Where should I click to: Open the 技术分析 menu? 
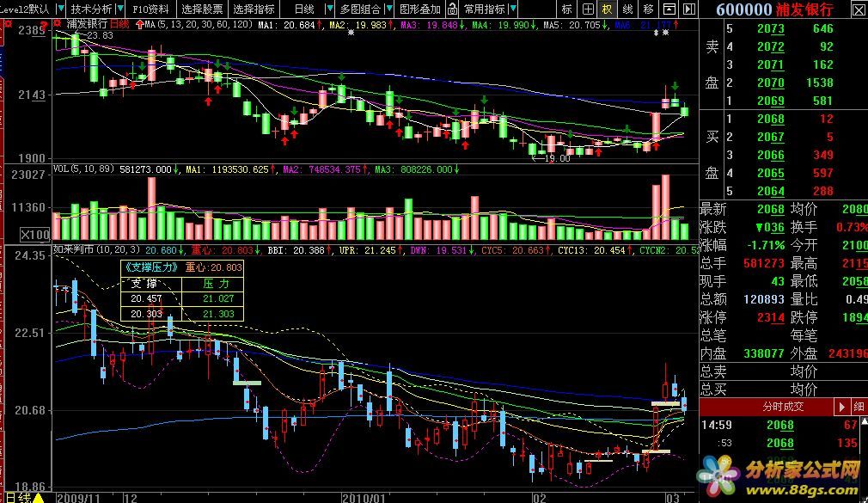(91, 9)
